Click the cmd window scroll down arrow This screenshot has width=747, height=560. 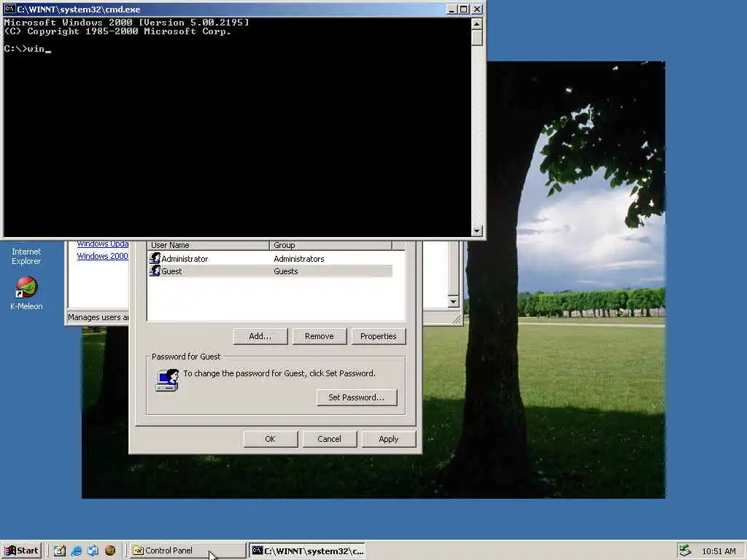pyautogui.click(x=476, y=231)
